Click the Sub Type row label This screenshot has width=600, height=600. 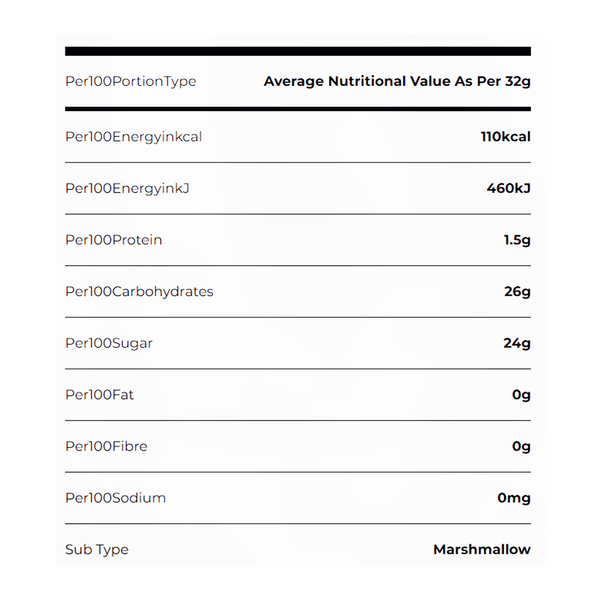[97, 549]
